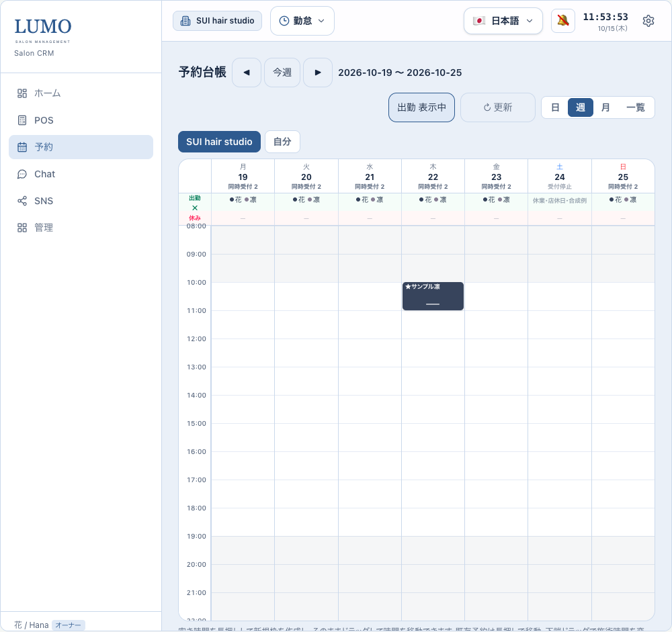Click the 花 / Hana user profile
This screenshot has height=632, width=672.
[32, 625]
